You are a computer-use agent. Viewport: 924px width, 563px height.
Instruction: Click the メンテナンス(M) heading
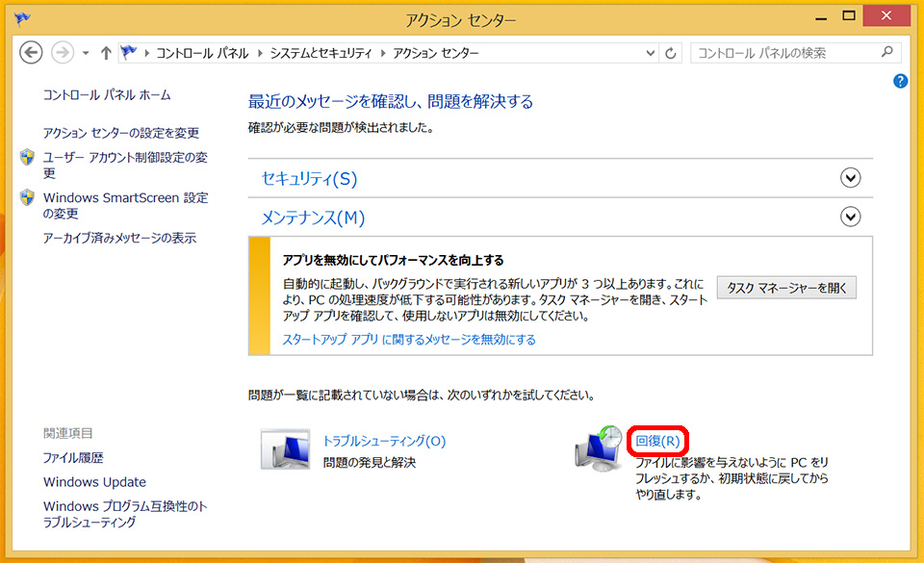313,218
